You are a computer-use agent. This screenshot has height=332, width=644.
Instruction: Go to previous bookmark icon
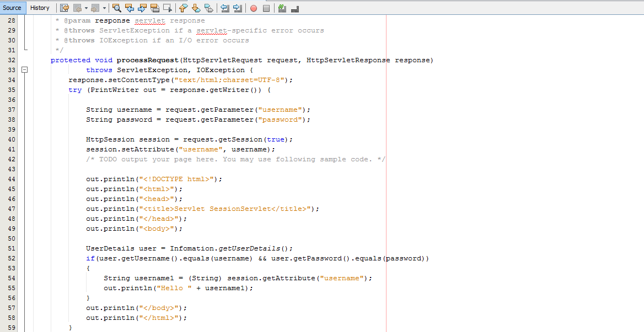click(183, 8)
